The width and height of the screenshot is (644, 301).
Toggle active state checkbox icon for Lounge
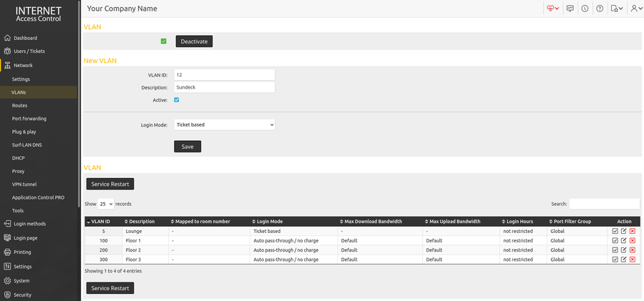pyautogui.click(x=615, y=231)
